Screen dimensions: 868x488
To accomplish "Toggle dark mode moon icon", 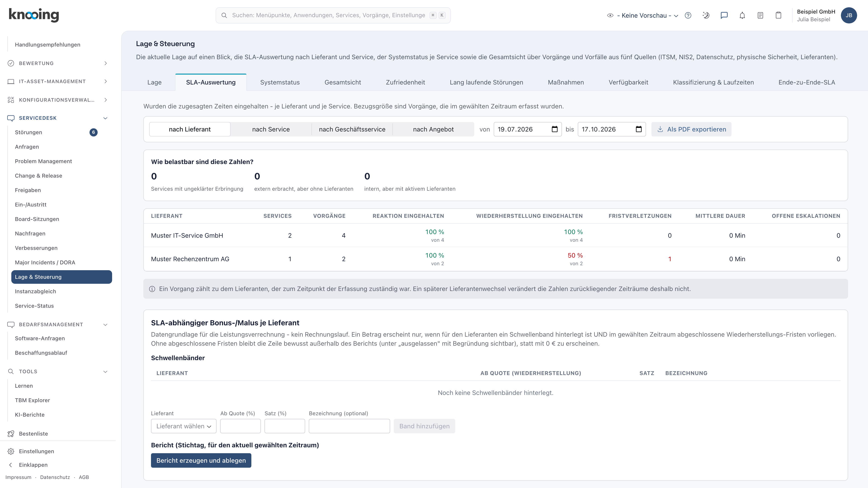I will 706,16.
